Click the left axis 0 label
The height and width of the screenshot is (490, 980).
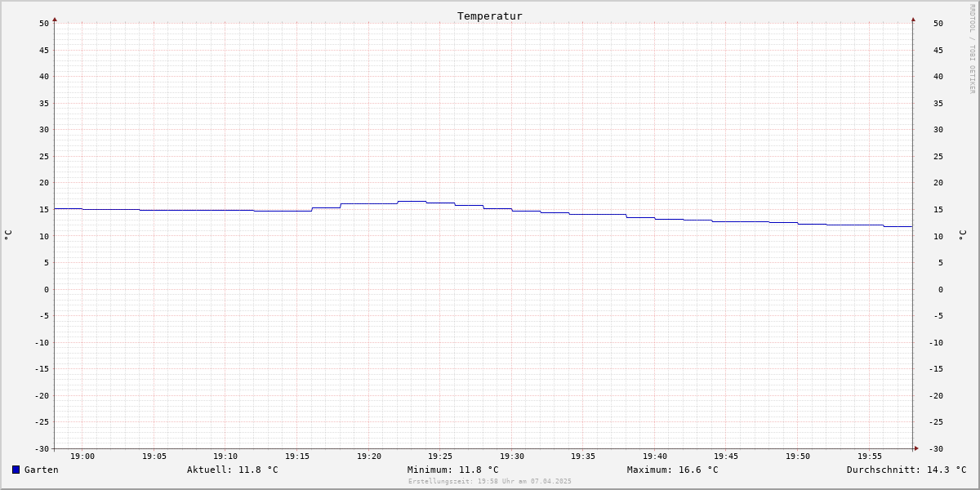47,289
